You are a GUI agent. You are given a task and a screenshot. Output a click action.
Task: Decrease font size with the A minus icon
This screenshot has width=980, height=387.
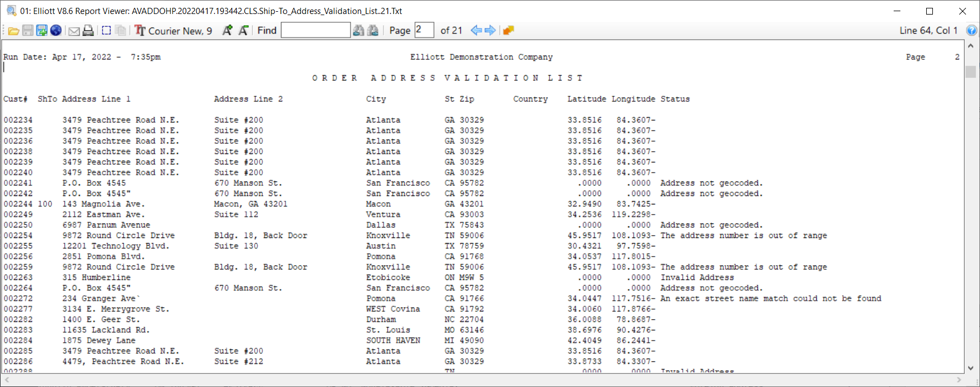point(243,30)
